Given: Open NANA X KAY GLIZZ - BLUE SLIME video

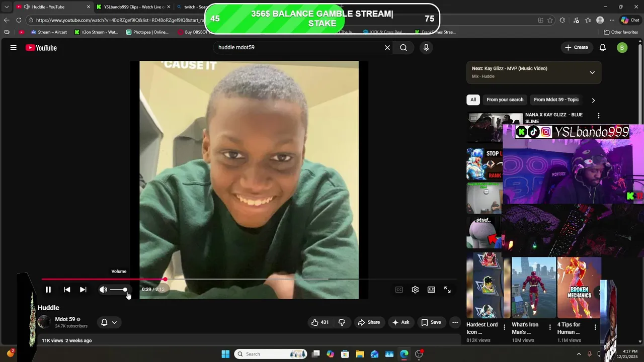Looking at the screenshot, I should (x=554, y=118).
